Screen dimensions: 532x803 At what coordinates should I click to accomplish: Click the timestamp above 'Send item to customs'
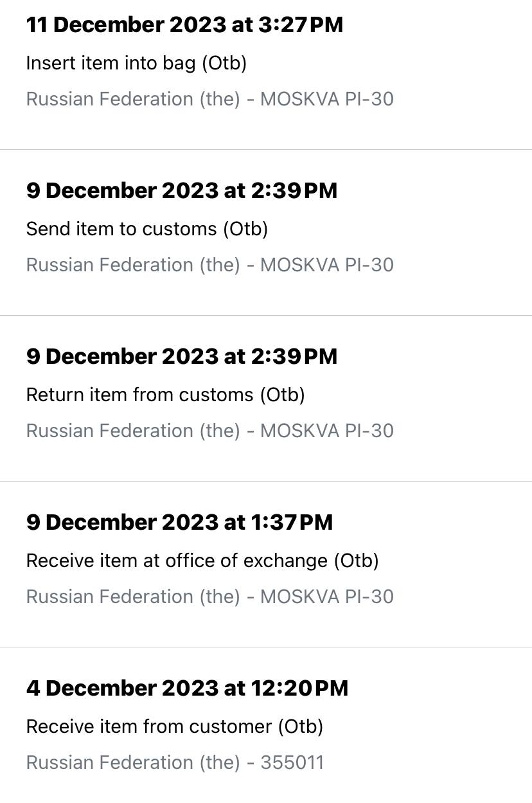(x=182, y=191)
